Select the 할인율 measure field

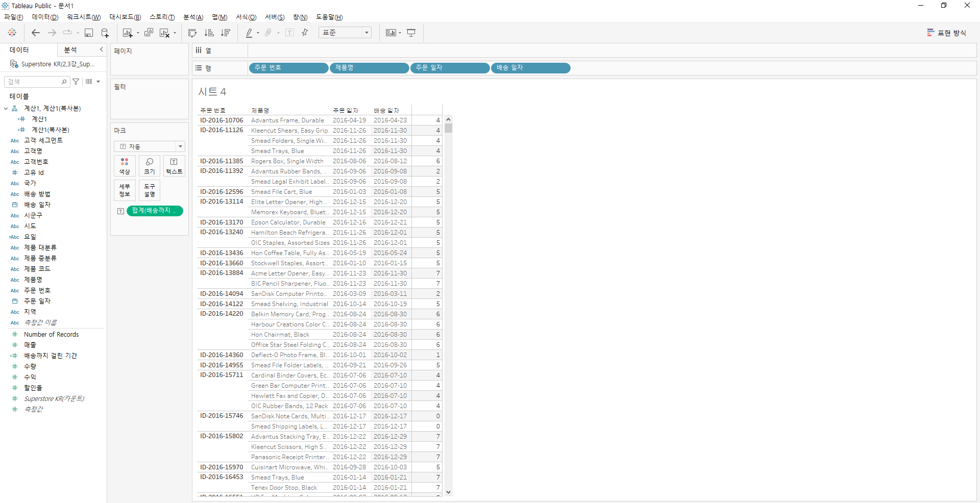click(33, 388)
